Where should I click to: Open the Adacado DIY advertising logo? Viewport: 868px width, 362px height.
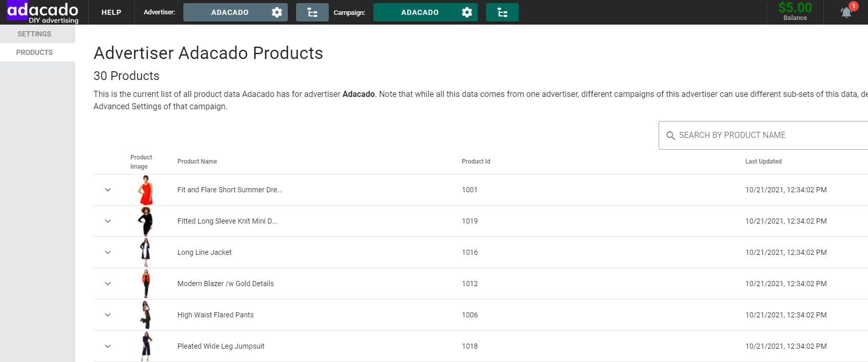pos(43,12)
